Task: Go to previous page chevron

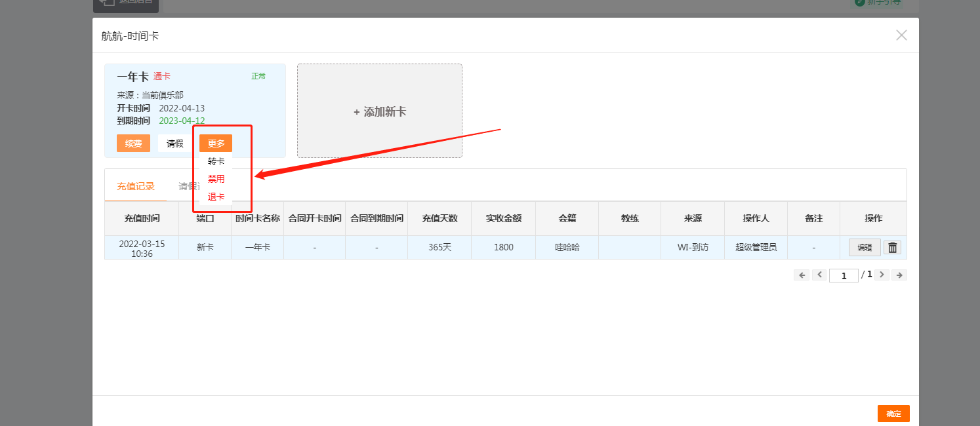Action: point(819,275)
